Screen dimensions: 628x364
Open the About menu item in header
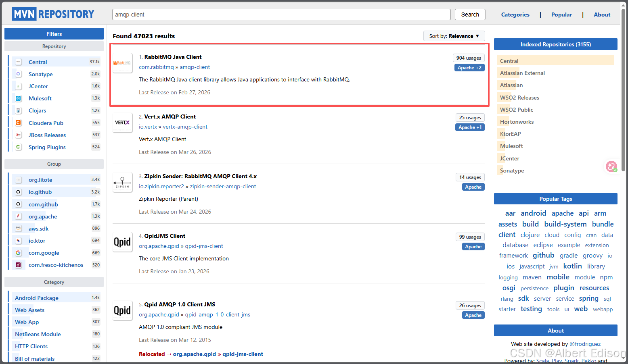602,15
